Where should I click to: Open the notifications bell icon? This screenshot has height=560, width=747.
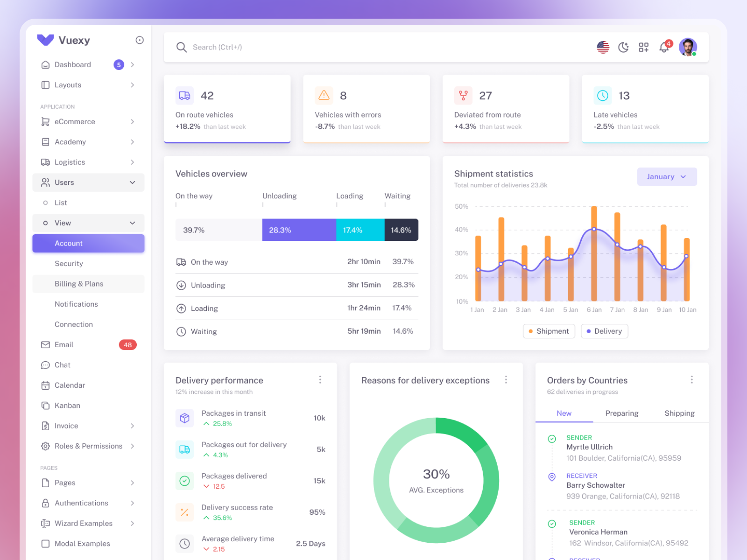pyautogui.click(x=663, y=47)
